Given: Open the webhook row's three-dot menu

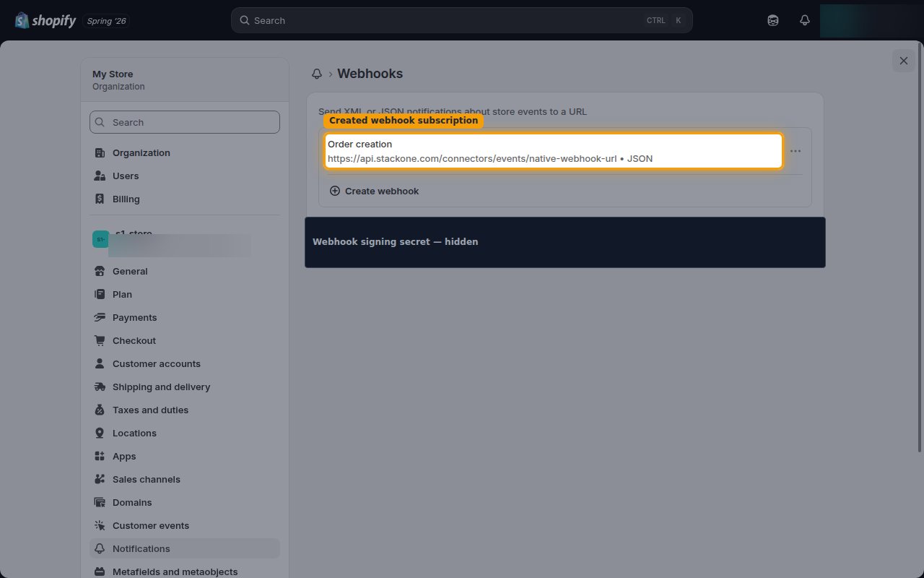Looking at the screenshot, I should point(795,151).
